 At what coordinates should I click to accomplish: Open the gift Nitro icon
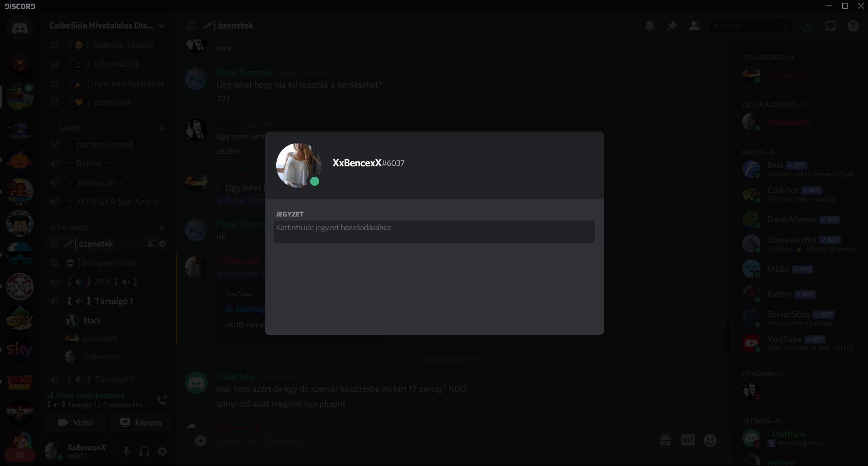(665, 440)
